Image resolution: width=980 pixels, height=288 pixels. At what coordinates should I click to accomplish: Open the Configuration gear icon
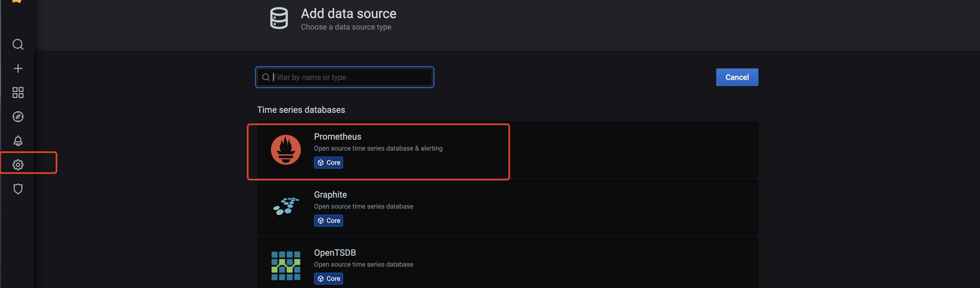(x=18, y=165)
